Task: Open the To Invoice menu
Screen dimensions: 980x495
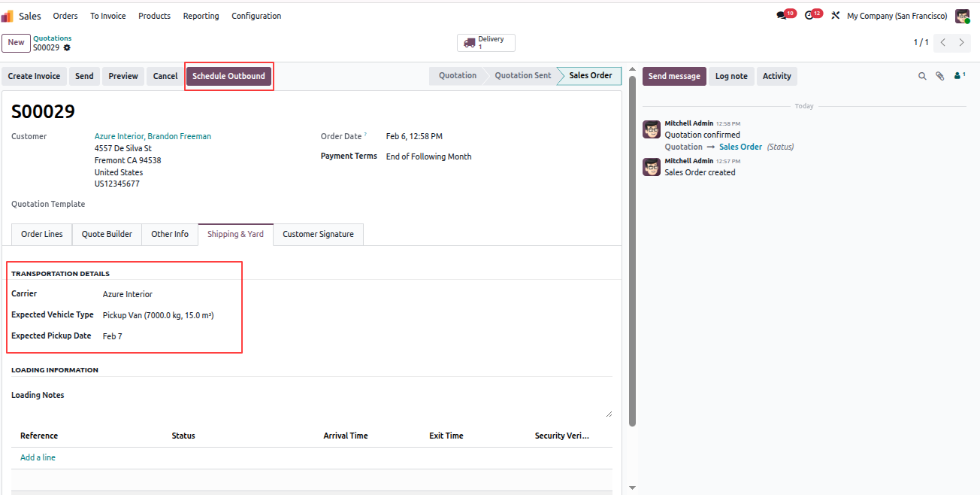Action: tap(108, 16)
